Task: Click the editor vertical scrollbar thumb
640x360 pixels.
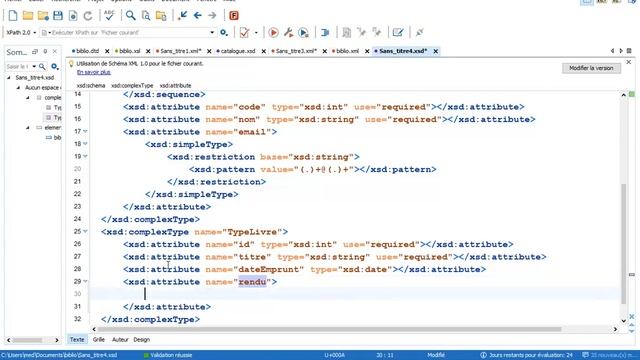Action: [x=623, y=244]
